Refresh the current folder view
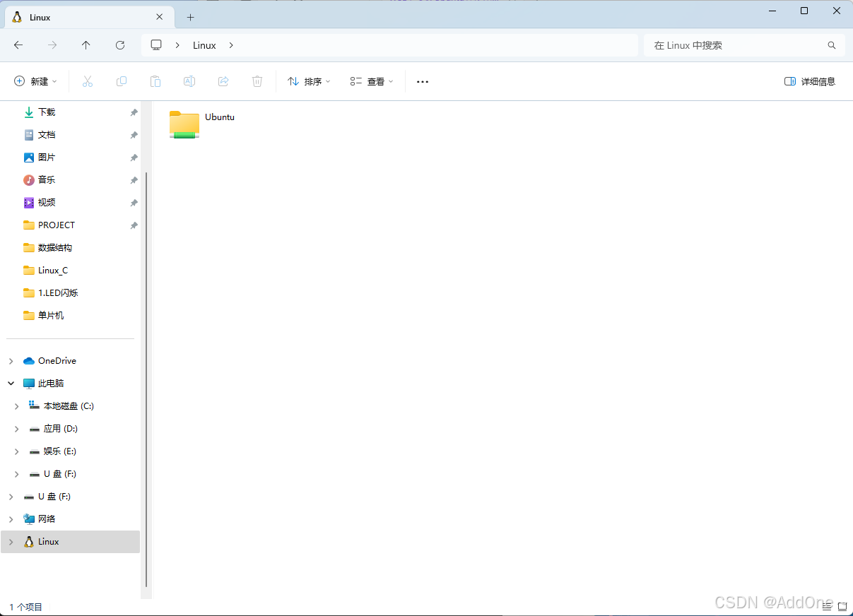 [x=120, y=45]
